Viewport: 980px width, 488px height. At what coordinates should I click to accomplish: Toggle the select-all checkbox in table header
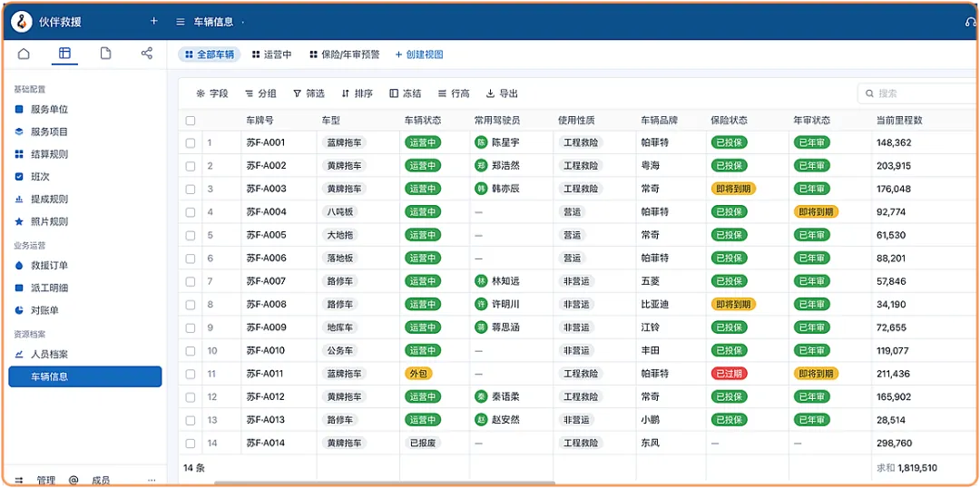pos(191,121)
